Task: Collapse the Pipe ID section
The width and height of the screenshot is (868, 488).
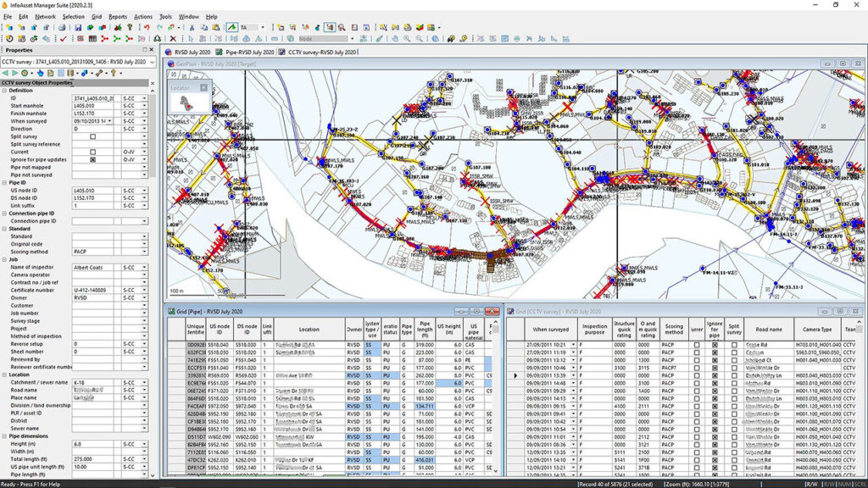Action: tap(3, 182)
